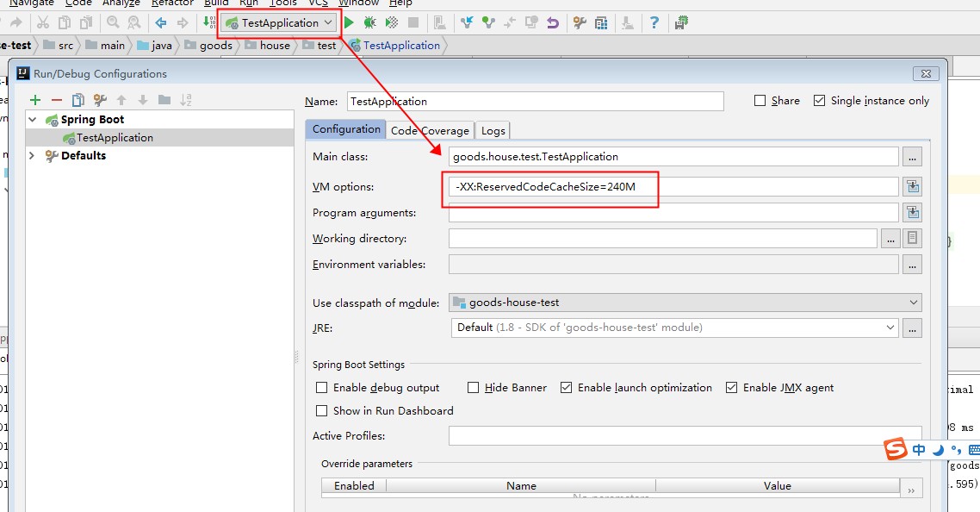Toggle the Share checkbox

click(760, 101)
